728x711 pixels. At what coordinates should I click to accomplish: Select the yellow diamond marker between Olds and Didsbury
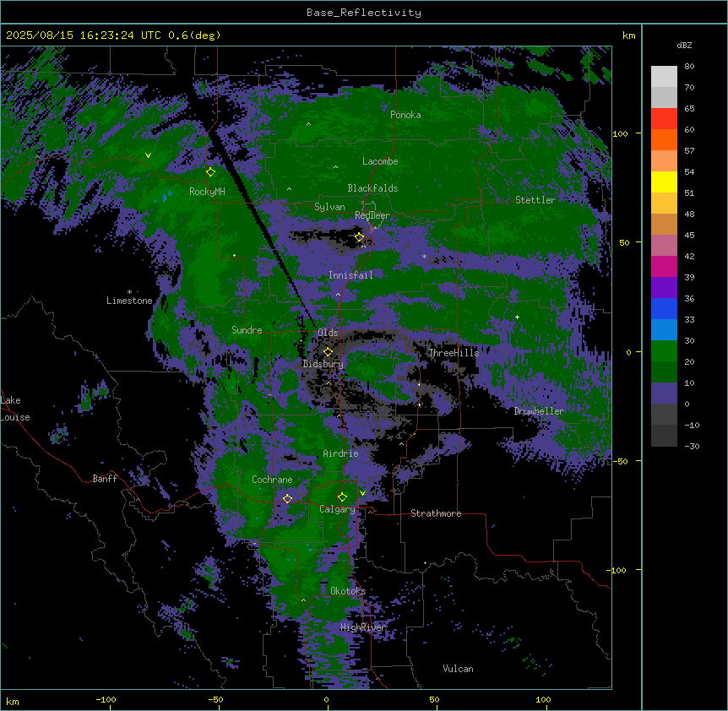(x=328, y=352)
